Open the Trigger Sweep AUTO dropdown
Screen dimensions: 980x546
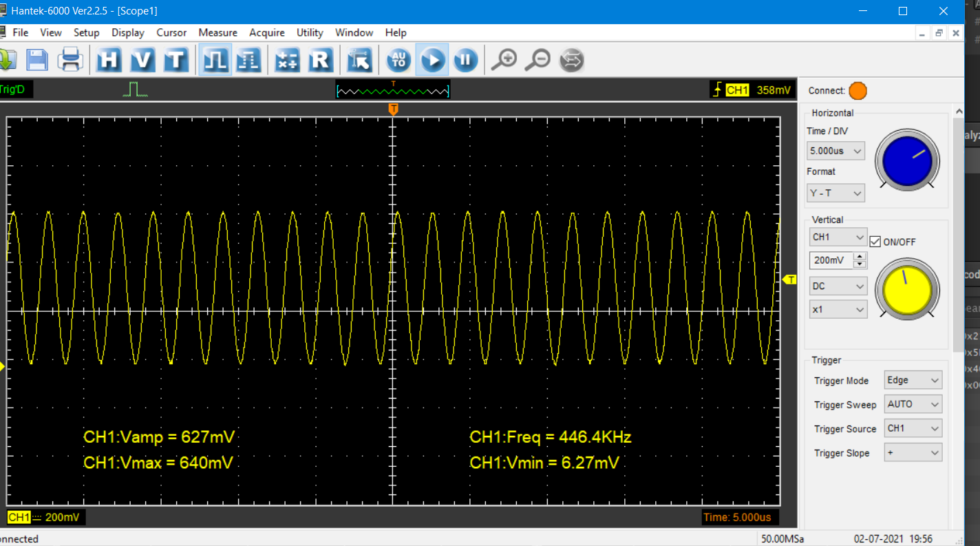tap(913, 404)
